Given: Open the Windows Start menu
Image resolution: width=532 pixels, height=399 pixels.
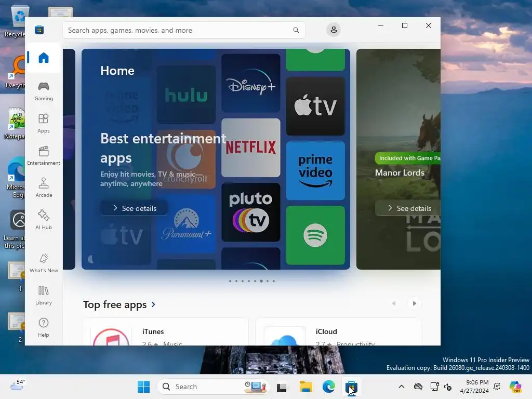Looking at the screenshot, I should point(143,387).
